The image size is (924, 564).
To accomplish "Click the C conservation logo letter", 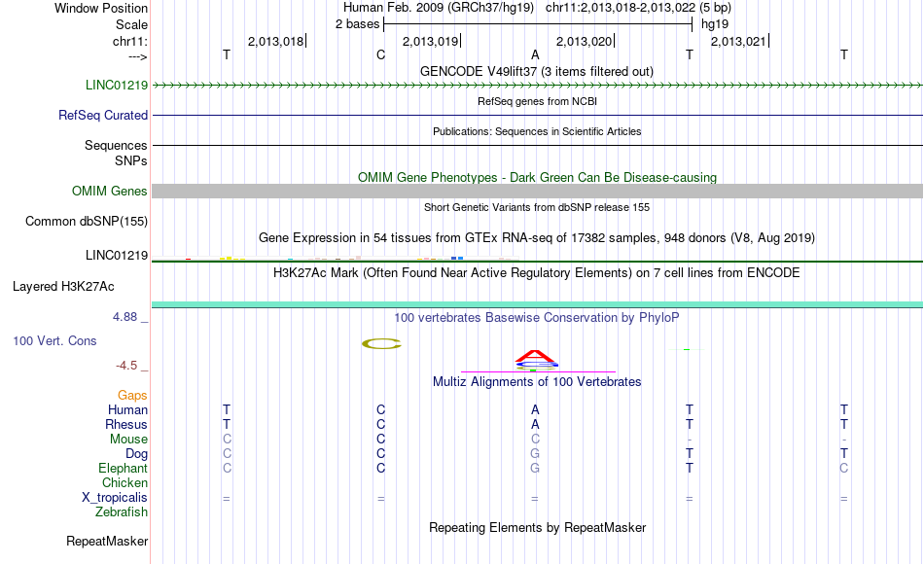I will tap(381, 343).
